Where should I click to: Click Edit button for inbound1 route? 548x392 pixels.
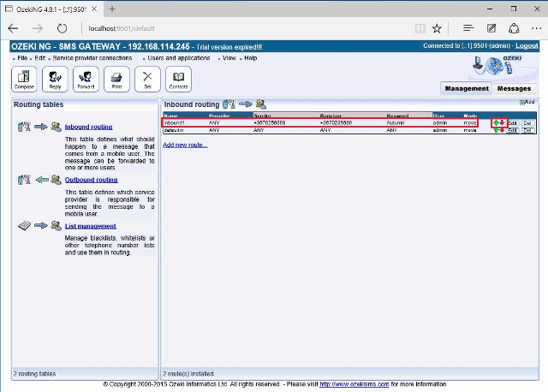point(512,123)
